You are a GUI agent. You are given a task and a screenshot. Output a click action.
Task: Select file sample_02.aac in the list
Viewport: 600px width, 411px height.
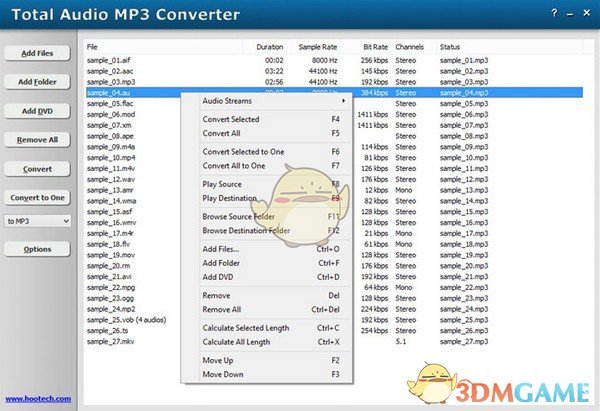click(x=110, y=71)
